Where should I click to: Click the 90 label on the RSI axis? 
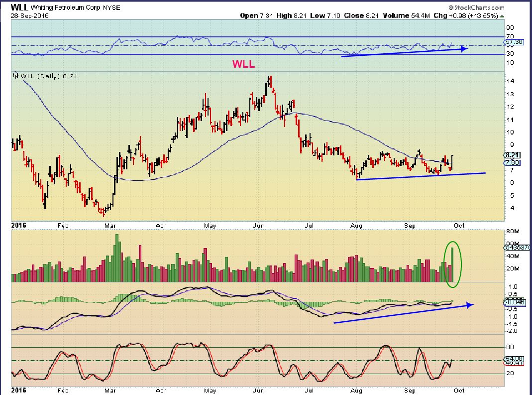point(510,27)
